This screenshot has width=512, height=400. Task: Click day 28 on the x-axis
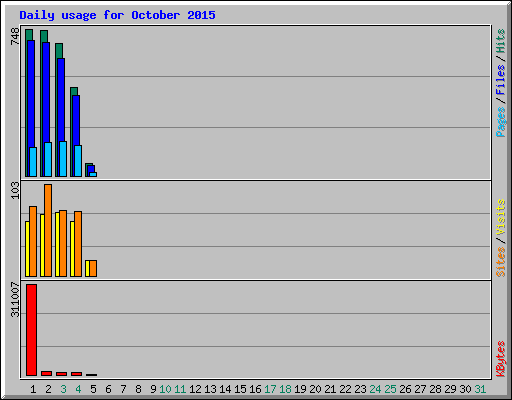[x=435, y=389]
